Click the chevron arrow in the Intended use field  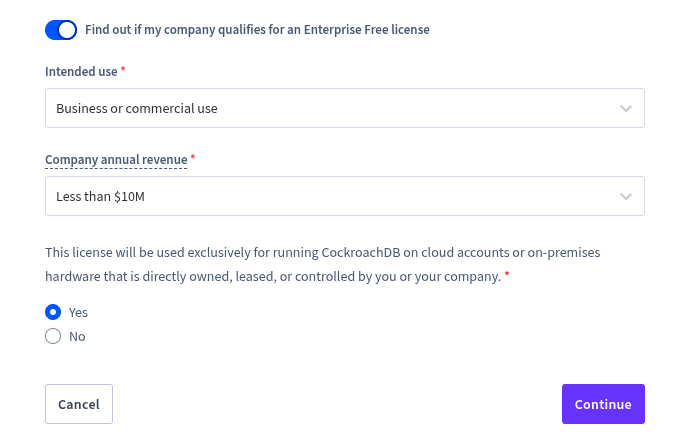point(626,108)
